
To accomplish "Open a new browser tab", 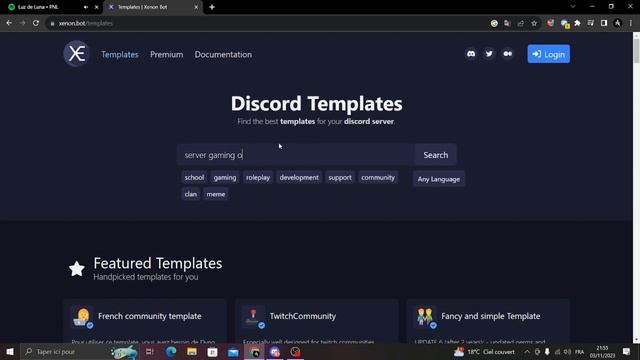I will (212, 7).
